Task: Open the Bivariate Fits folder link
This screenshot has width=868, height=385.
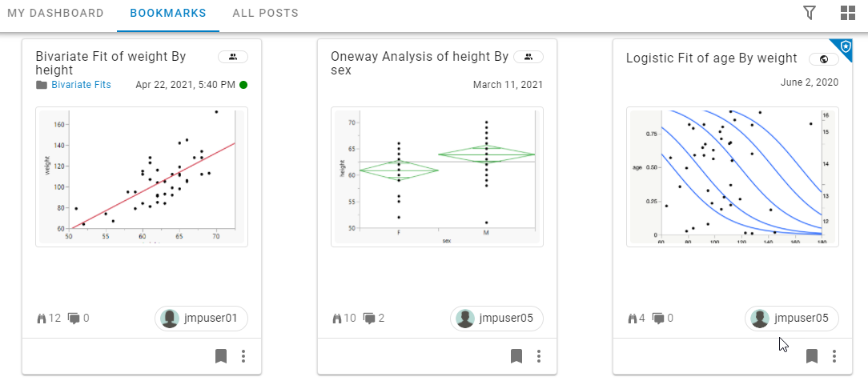Action: 81,85
